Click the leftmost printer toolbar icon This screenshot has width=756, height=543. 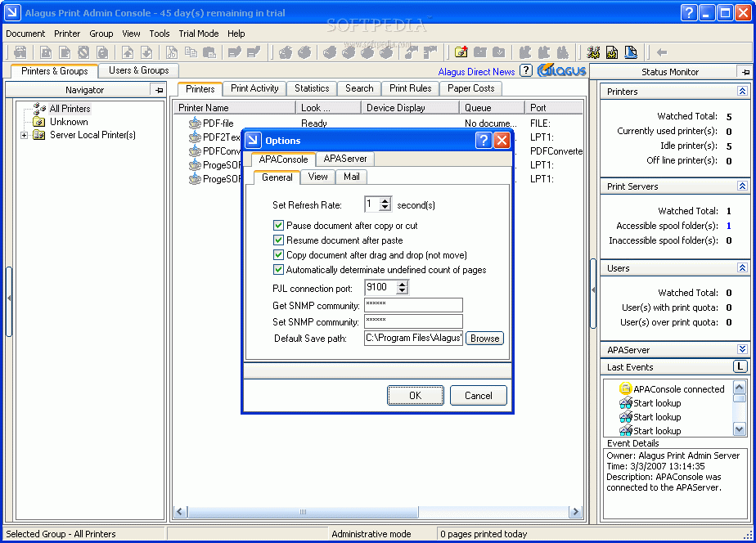(20, 52)
